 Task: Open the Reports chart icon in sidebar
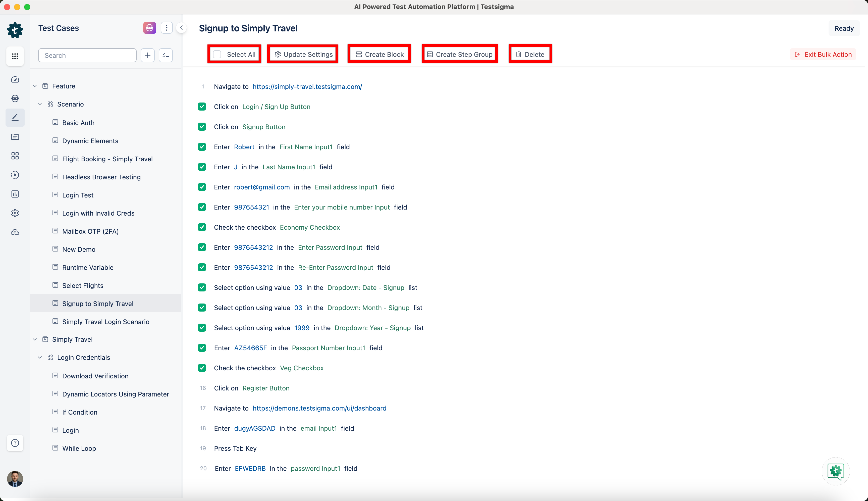(15, 194)
